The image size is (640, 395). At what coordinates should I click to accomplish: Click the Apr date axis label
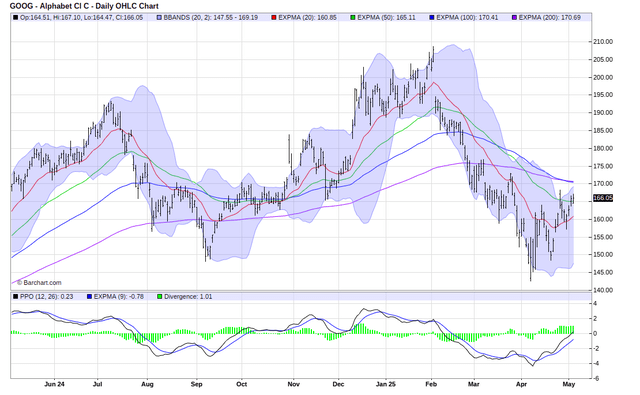tap(521, 384)
